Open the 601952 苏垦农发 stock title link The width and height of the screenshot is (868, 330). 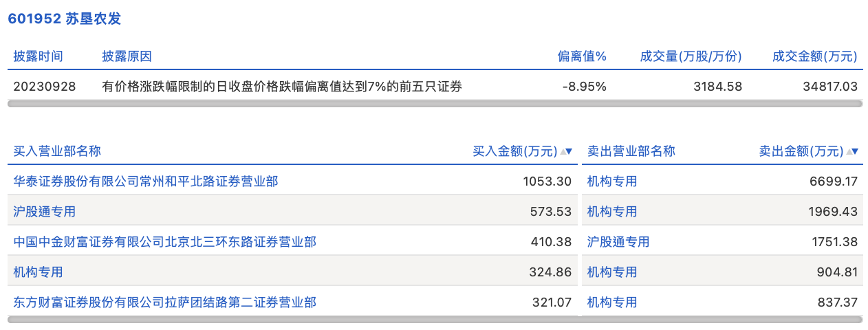point(64,19)
